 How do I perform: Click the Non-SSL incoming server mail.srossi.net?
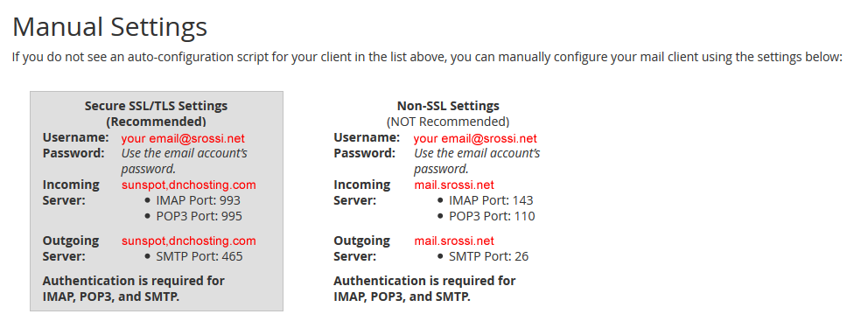pyautogui.click(x=454, y=185)
